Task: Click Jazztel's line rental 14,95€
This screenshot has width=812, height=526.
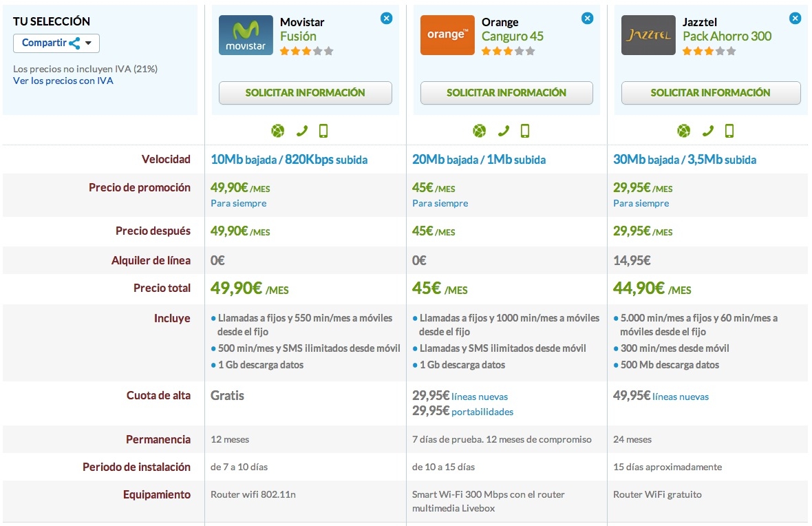Action: point(632,261)
